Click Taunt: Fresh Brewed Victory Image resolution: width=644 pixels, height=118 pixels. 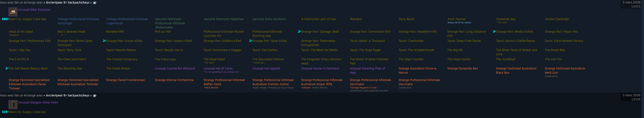(564, 41)
